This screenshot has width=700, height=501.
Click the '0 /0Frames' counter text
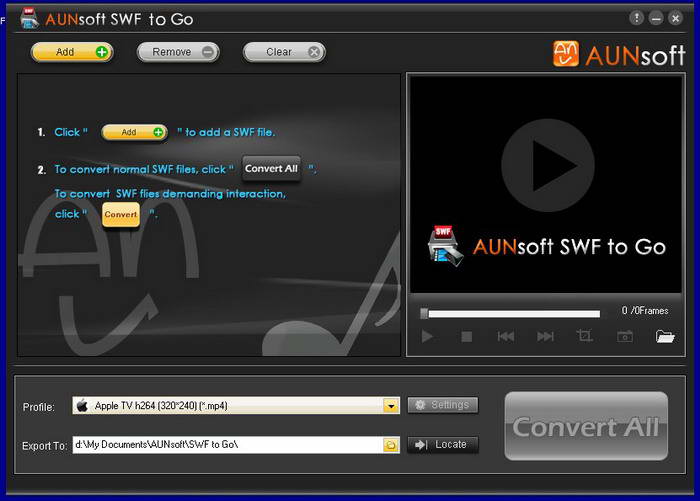645,311
